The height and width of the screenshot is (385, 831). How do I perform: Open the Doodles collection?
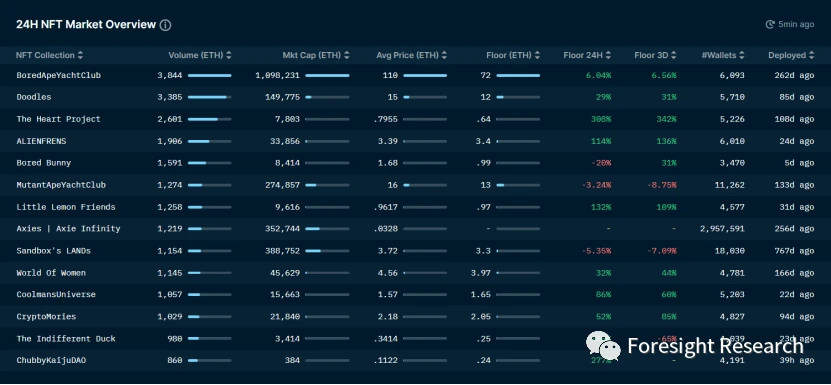[x=416, y=97]
